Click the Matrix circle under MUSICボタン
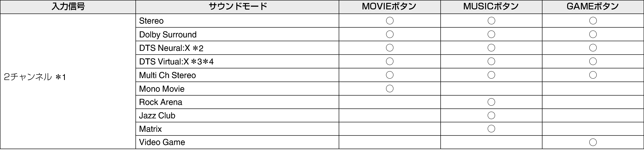Viewport: 644px width, 150px height. [x=491, y=129]
